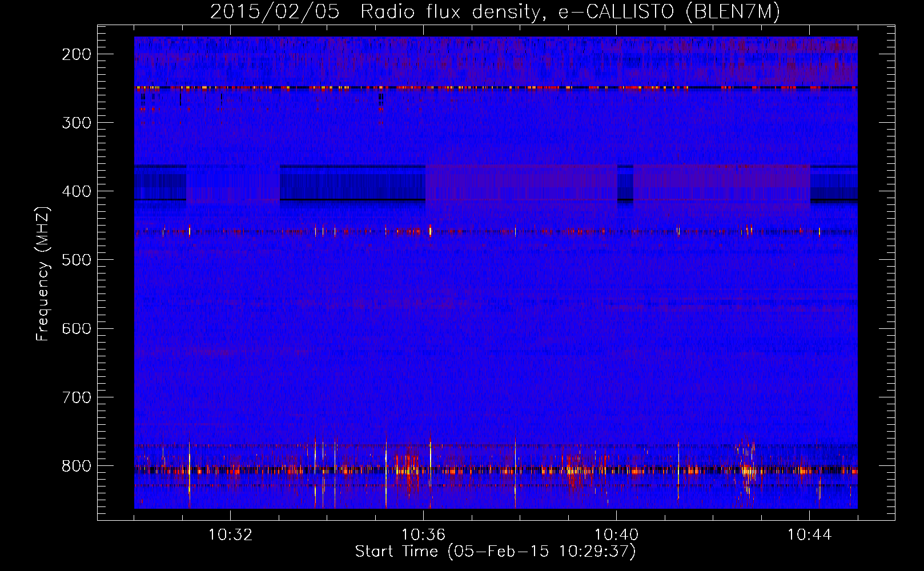Click the 'Frequency (MHZ)' axis label
The height and width of the screenshot is (571, 924).
43,274
